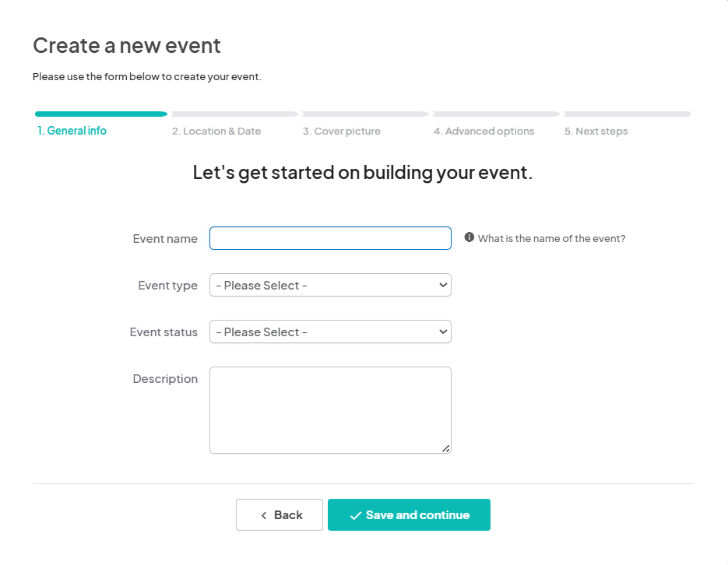Open the Event type dropdown
728x565 pixels.
click(330, 286)
